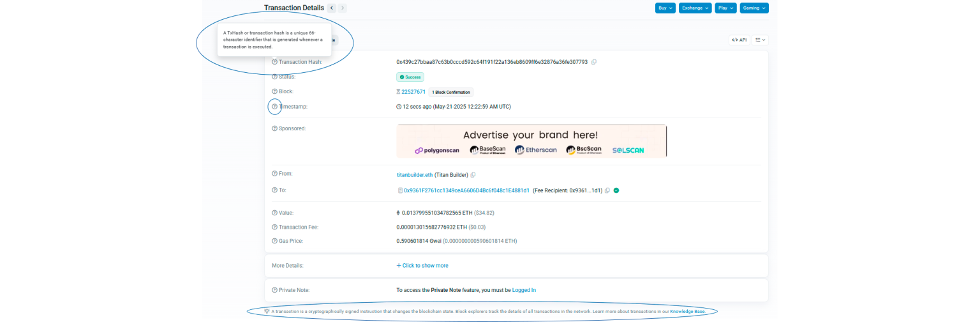Viewport: 980px width, 329px height.
Task: Copy titanbuilder.eth address with copy icon
Action: (473, 175)
